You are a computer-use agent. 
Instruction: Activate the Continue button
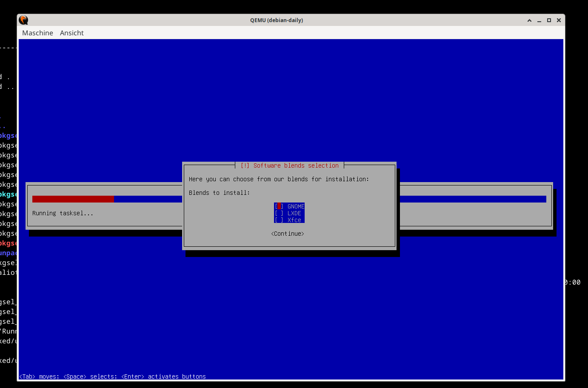(x=288, y=234)
